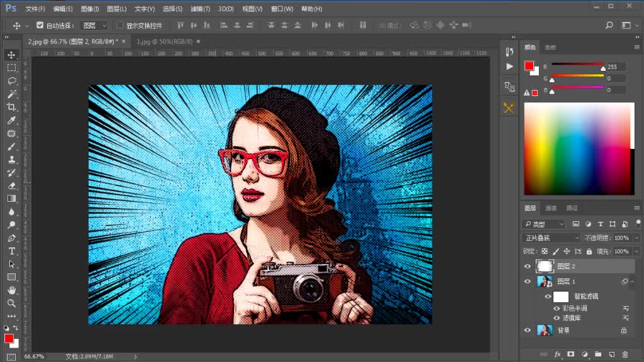The height and width of the screenshot is (362, 644).
Task: Check the 显示变换控件 checkbox
Action: (121, 26)
